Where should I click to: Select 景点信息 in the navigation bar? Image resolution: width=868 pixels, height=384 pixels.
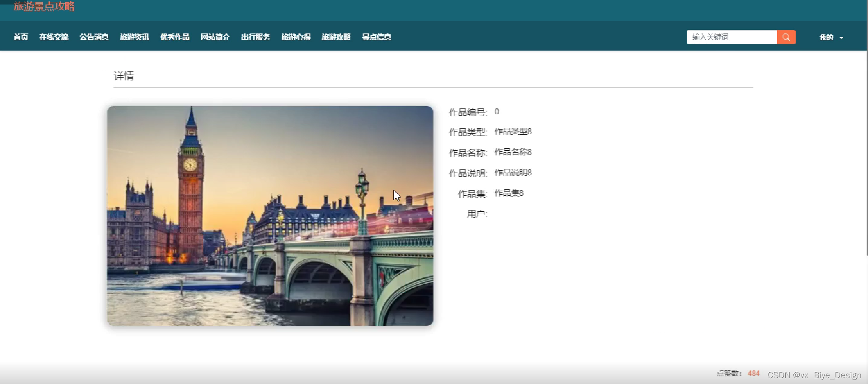(x=377, y=37)
